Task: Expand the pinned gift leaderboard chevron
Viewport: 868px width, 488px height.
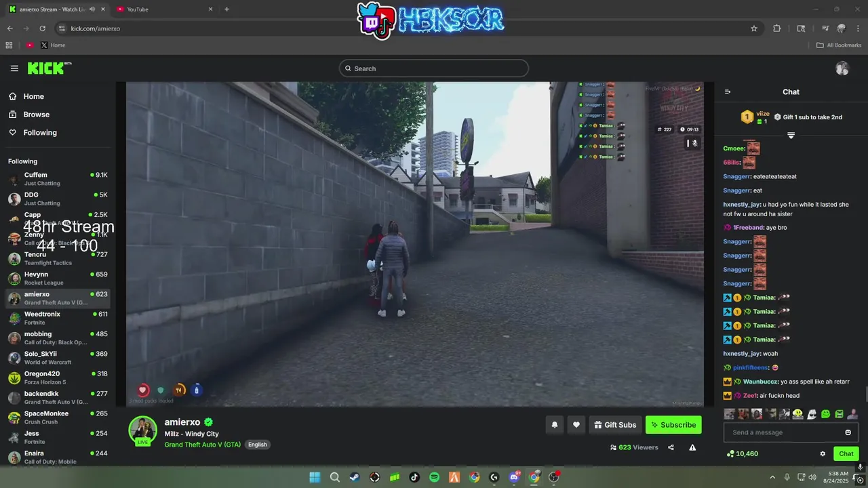Action: (x=791, y=136)
